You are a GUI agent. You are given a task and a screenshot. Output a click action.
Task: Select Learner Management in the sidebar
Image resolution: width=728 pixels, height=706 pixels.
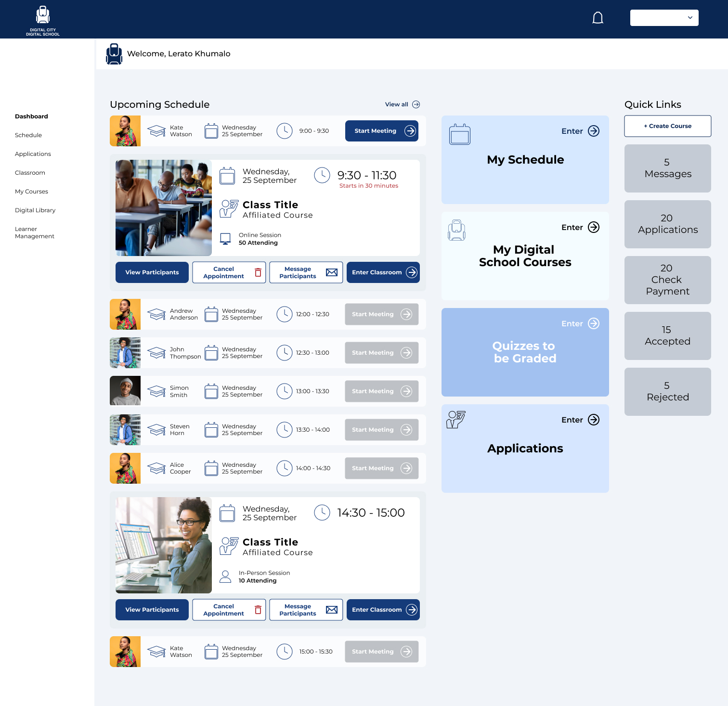click(x=35, y=232)
